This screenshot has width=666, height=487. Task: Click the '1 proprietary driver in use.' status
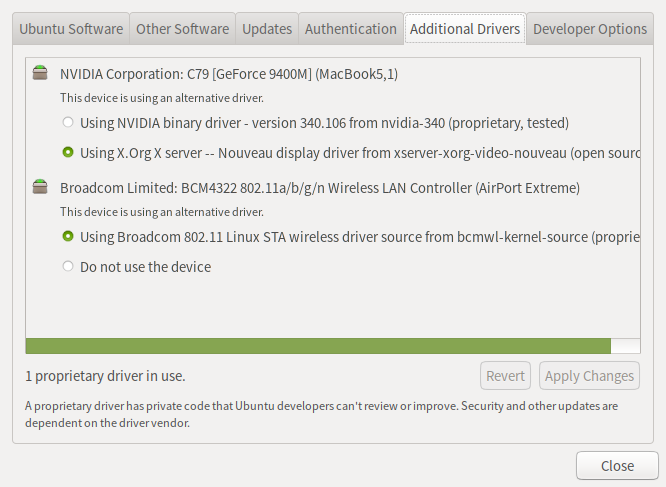pyautogui.click(x=105, y=376)
